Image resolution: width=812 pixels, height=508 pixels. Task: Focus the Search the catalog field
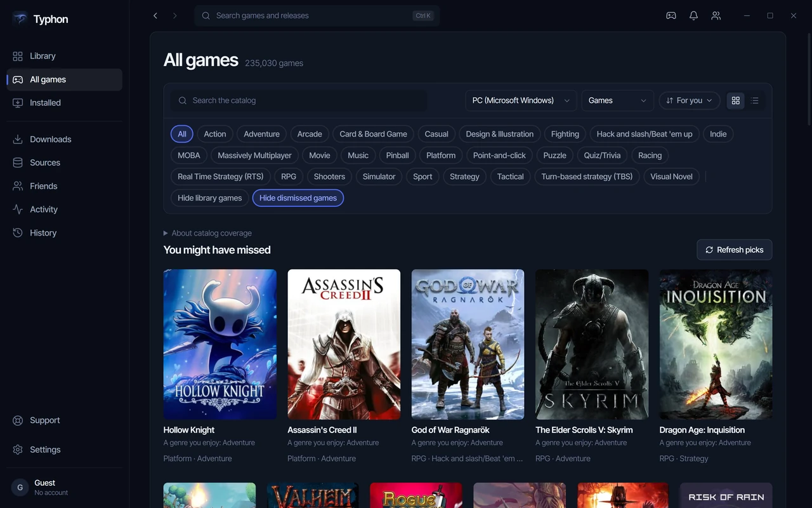click(x=299, y=100)
